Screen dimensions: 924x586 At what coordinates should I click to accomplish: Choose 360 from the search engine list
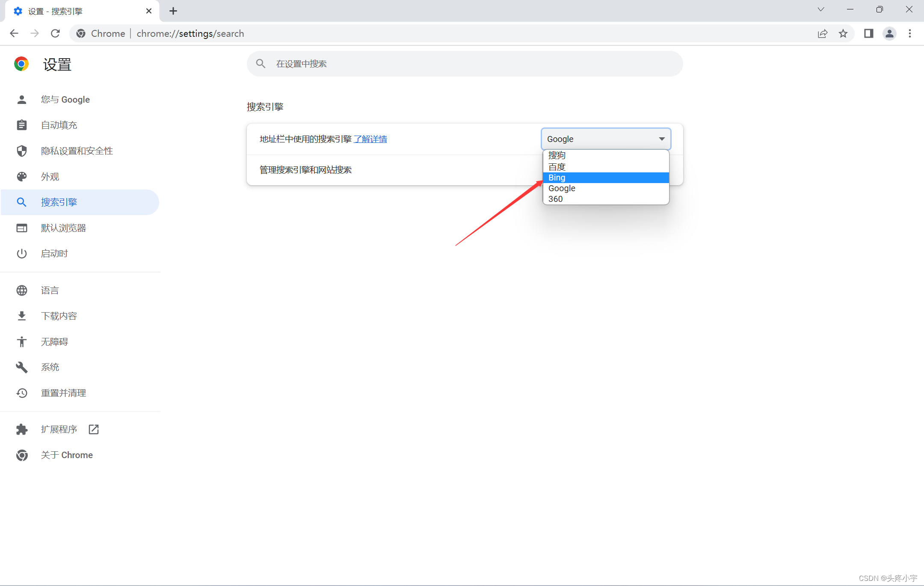(x=606, y=199)
